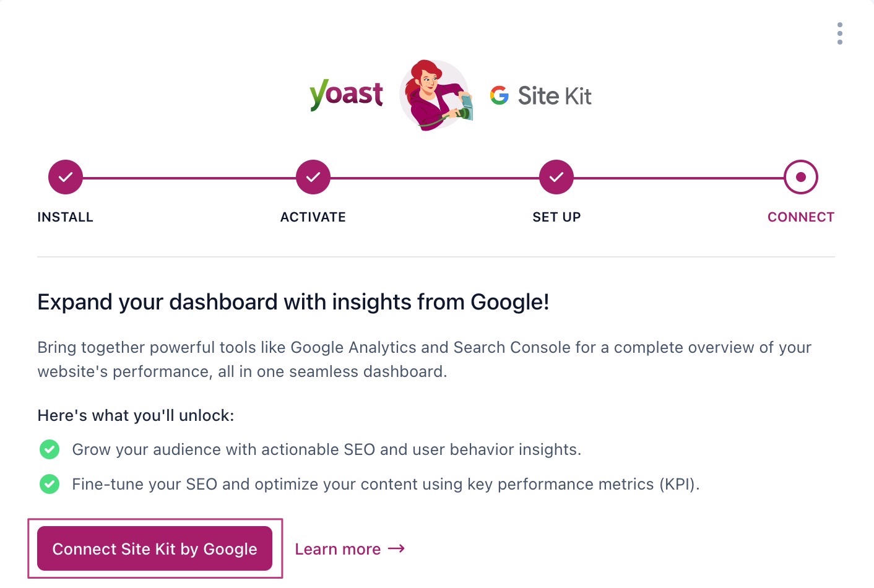Click the Yoast logo

click(346, 95)
